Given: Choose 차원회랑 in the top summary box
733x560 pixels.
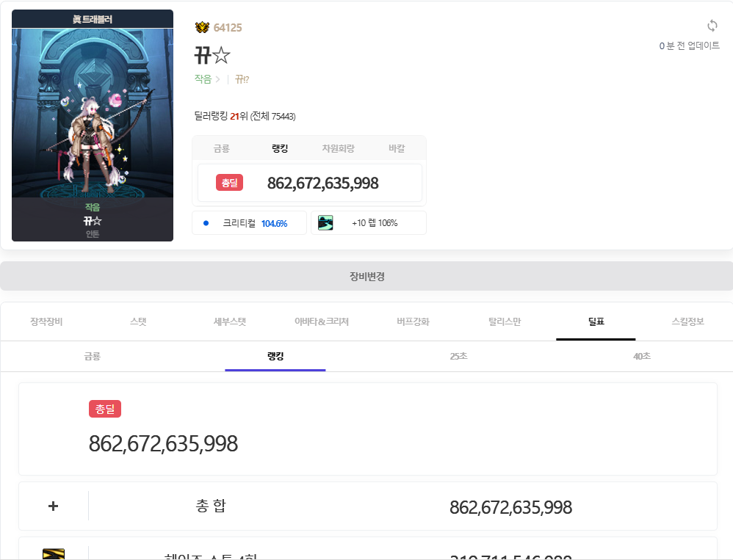Looking at the screenshot, I should point(338,148).
